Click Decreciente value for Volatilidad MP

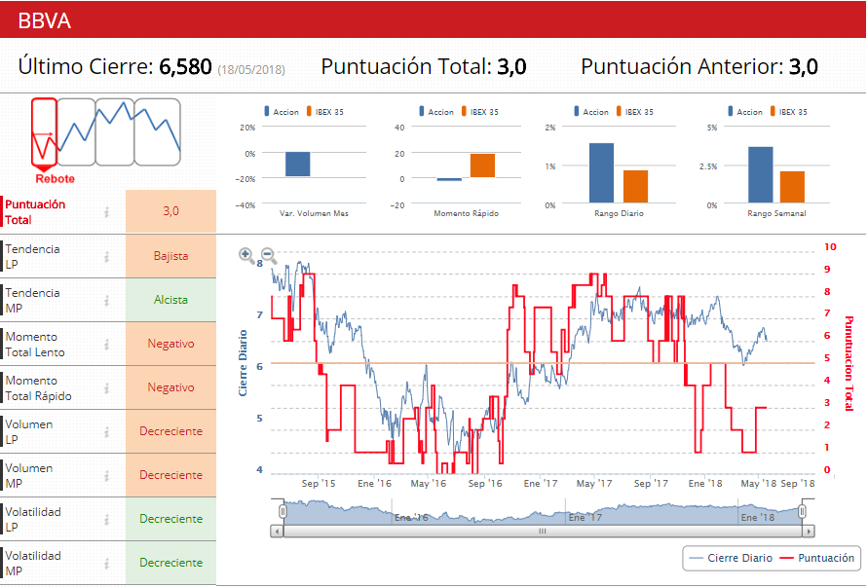click(x=171, y=562)
